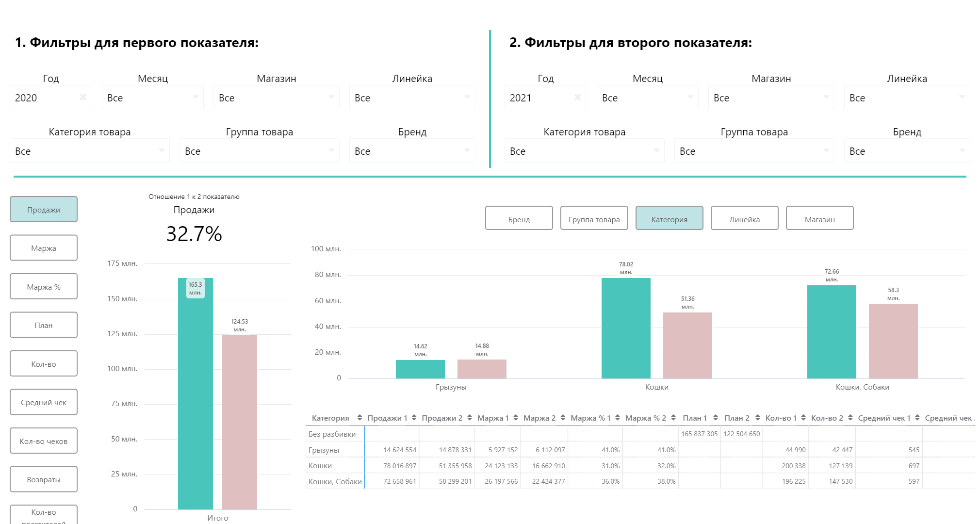980x524 pixels.
Task: Click the Кол-во чеков button
Action: 44,441
